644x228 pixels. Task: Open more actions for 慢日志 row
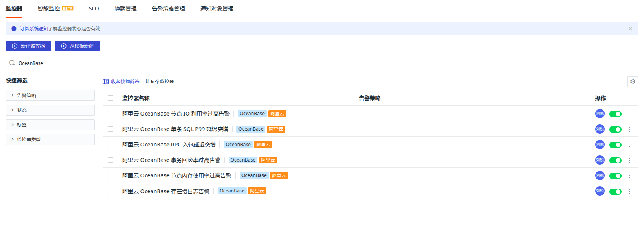(629, 191)
